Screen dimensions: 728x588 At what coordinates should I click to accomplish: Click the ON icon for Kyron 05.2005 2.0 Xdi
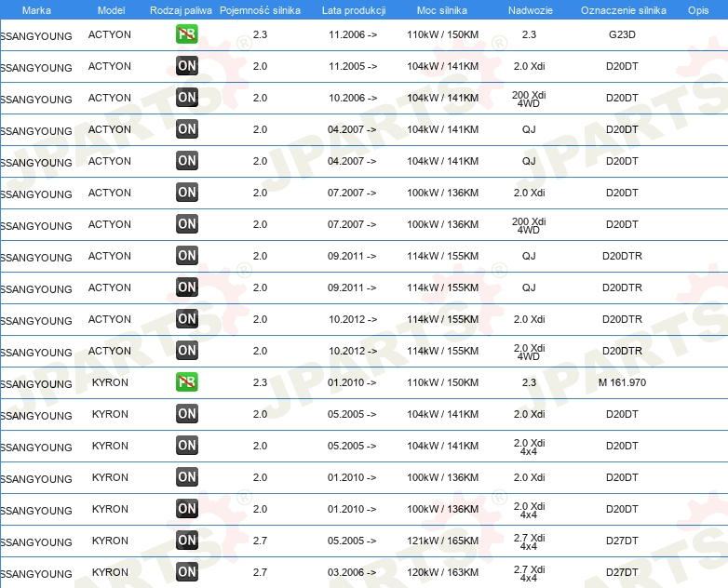click(x=186, y=413)
